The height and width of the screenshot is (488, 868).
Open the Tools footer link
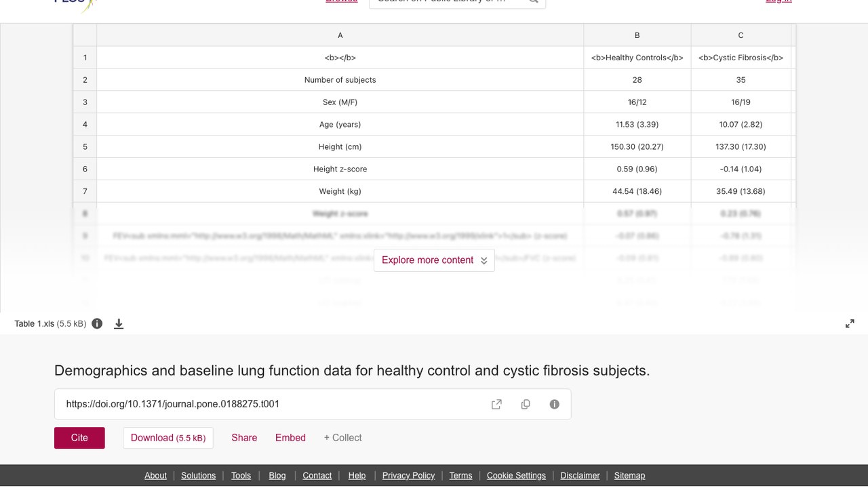(241, 476)
